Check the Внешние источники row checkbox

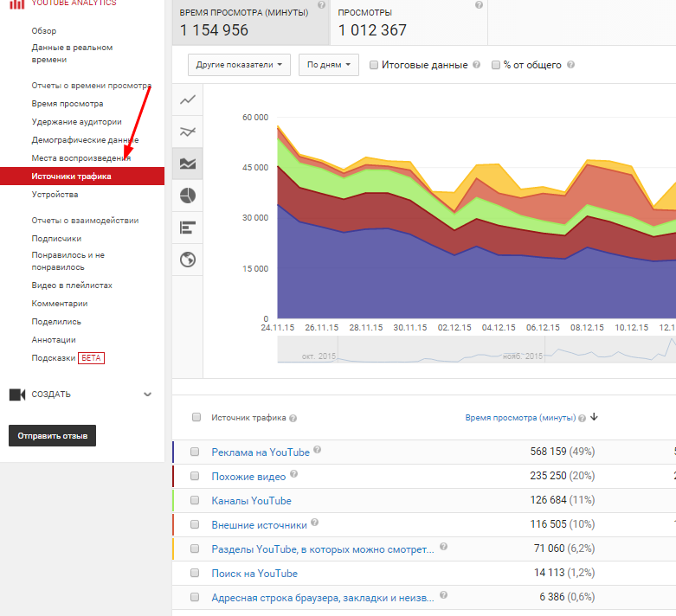[195, 523]
